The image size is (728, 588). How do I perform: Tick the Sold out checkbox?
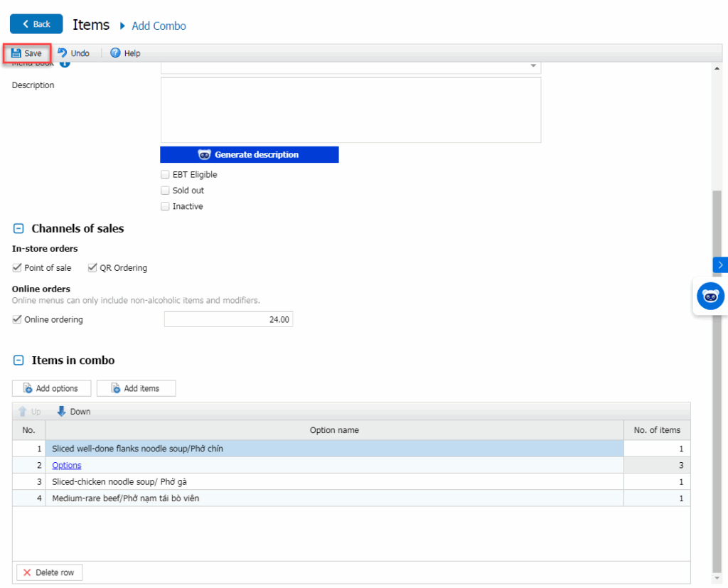pyautogui.click(x=165, y=191)
